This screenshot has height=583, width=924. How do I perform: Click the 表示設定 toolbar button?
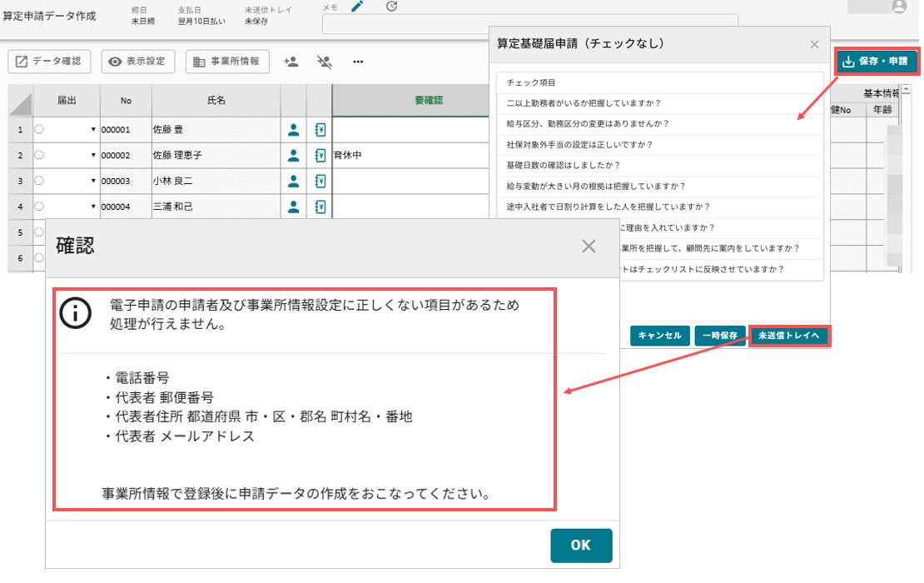tap(138, 62)
